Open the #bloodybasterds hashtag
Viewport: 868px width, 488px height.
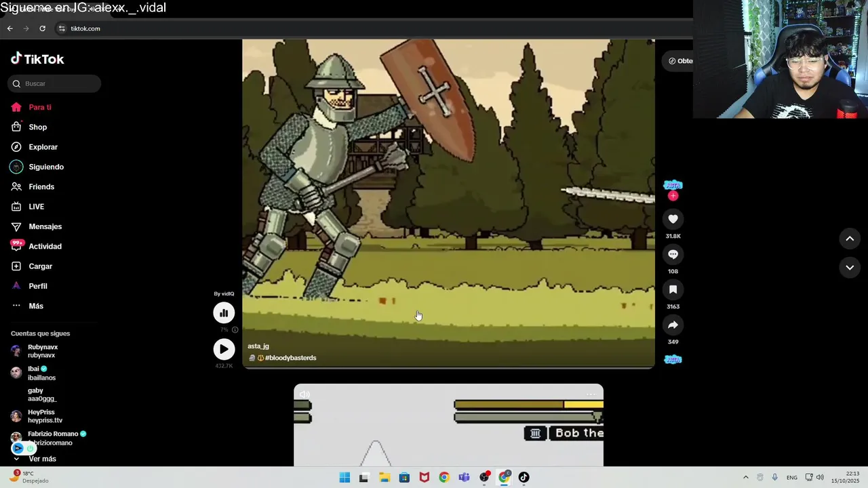pyautogui.click(x=290, y=358)
